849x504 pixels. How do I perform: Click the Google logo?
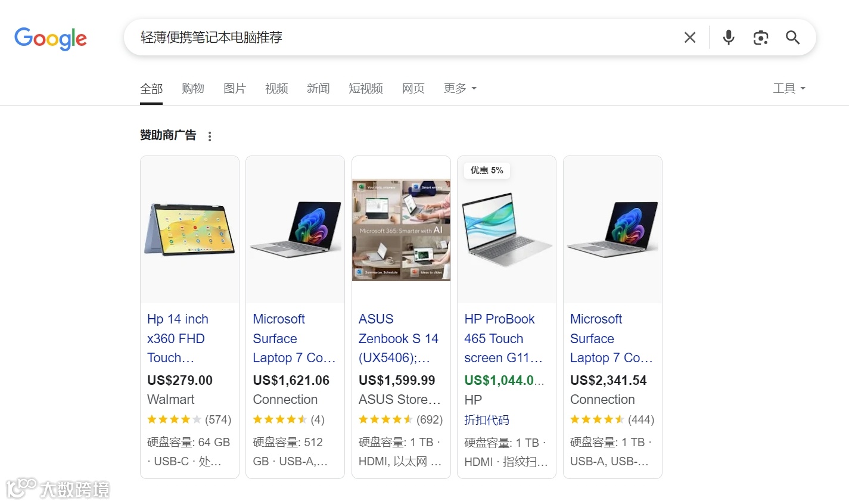pyautogui.click(x=51, y=39)
